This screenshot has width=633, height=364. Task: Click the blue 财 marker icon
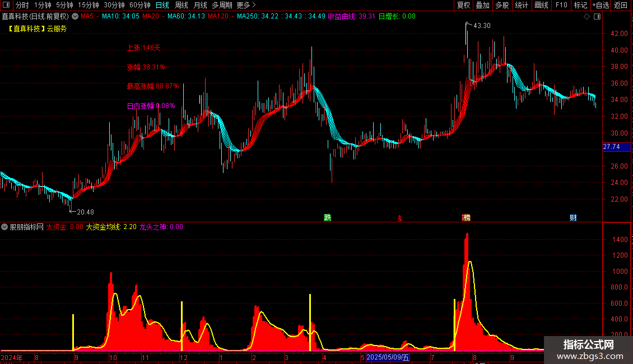tap(573, 217)
